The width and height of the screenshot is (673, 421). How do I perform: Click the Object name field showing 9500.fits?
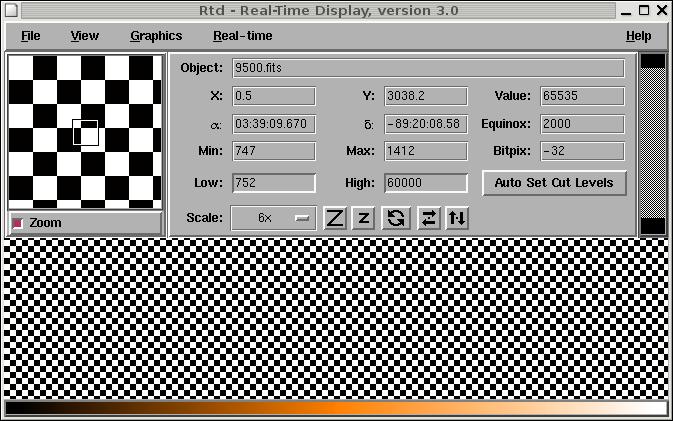tap(427, 68)
